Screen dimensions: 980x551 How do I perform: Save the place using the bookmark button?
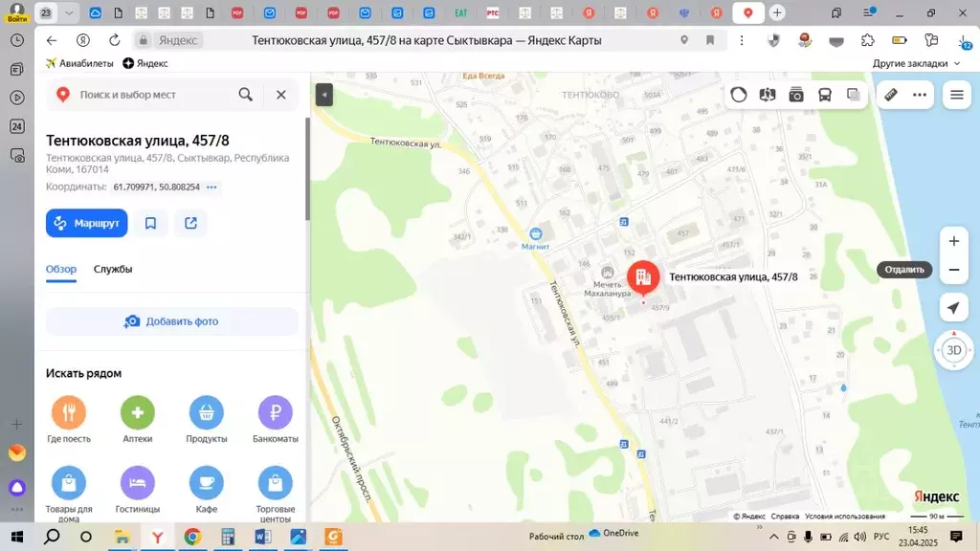tap(150, 223)
